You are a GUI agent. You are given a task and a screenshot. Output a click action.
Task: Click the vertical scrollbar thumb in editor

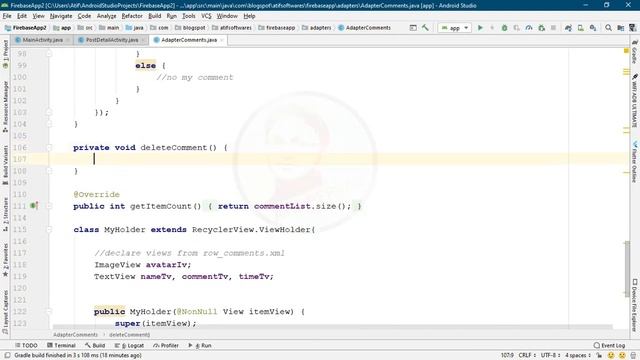(x=627, y=269)
